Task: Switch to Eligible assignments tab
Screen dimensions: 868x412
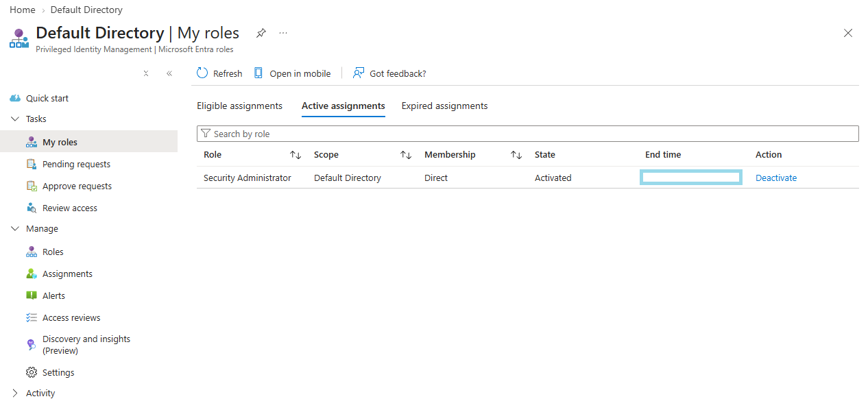Action: [240, 106]
